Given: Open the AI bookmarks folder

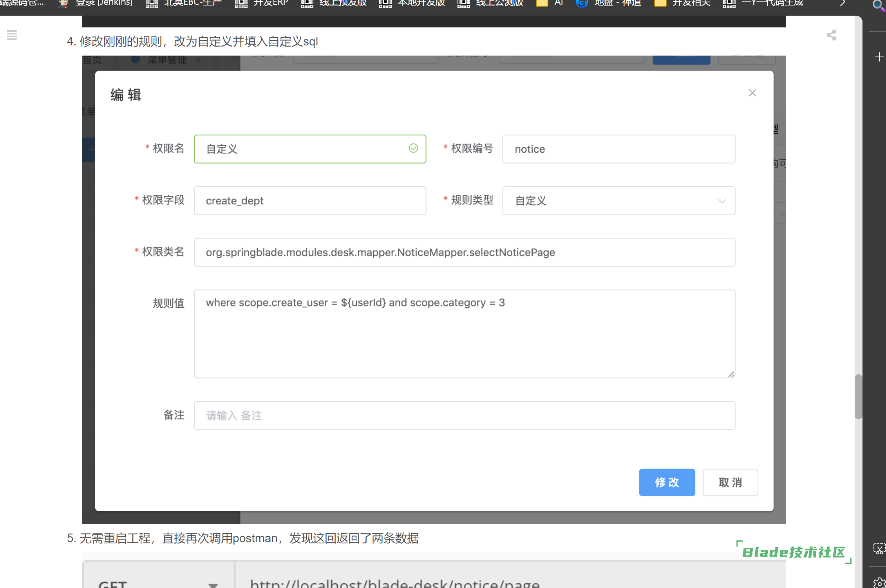Looking at the screenshot, I should pyautogui.click(x=550, y=3).
